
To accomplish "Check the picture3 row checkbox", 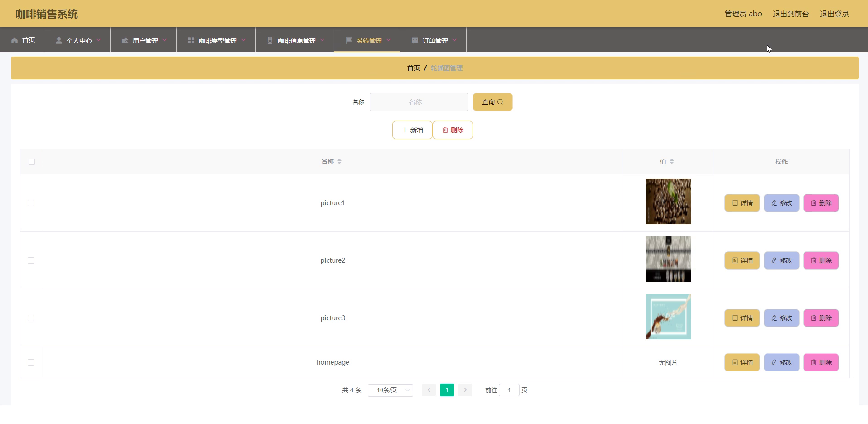I will (x=31, y=318).
